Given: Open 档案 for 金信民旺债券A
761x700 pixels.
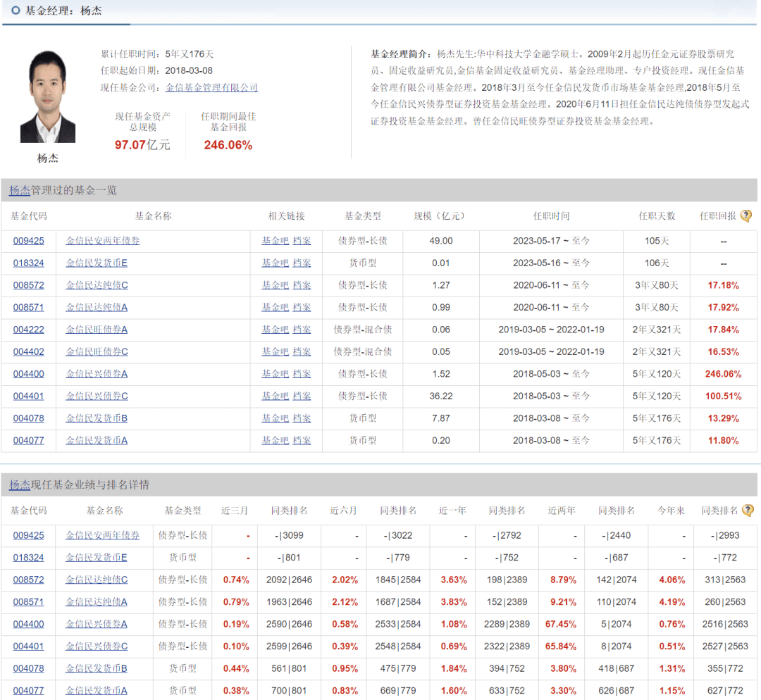Looking at the screenshot, I should pos(302,330).
